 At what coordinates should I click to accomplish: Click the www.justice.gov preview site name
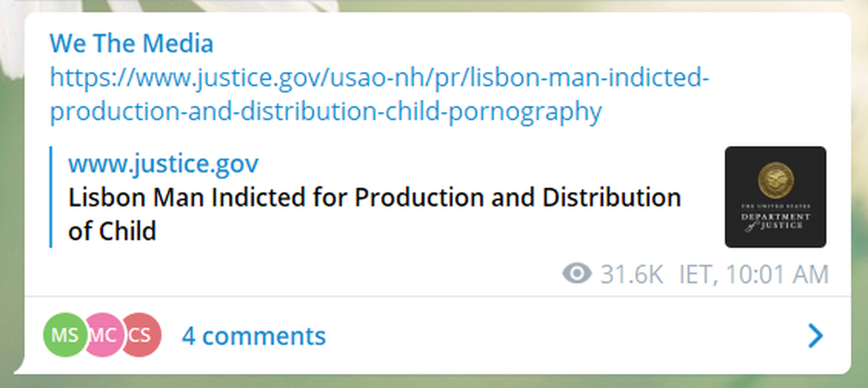point(163,164)
